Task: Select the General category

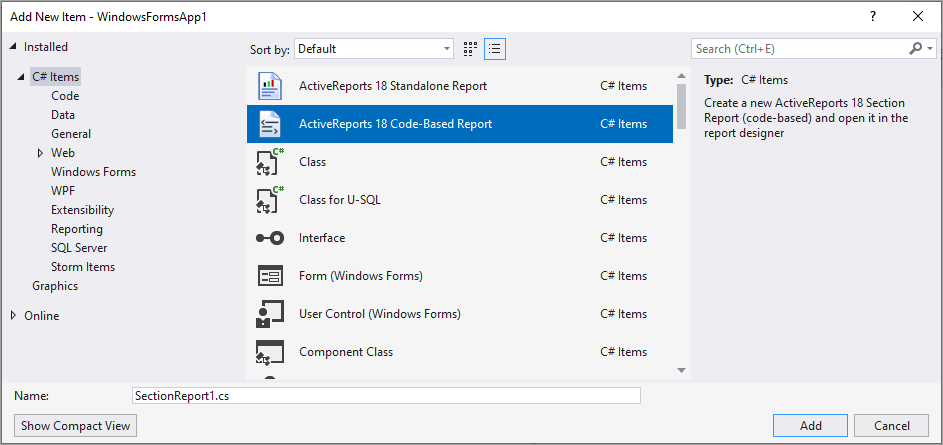Action: click(x=71, y=134)
